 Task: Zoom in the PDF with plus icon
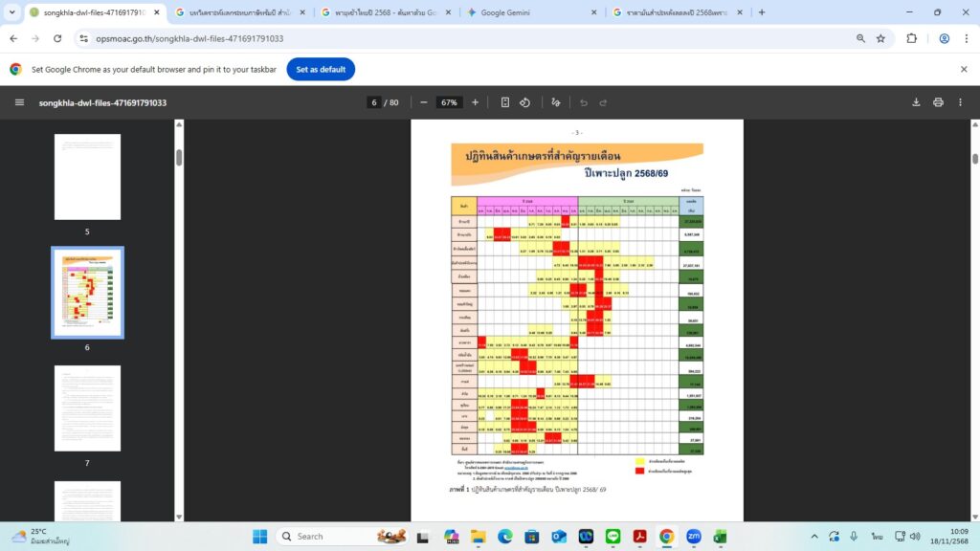coord(476,102)
